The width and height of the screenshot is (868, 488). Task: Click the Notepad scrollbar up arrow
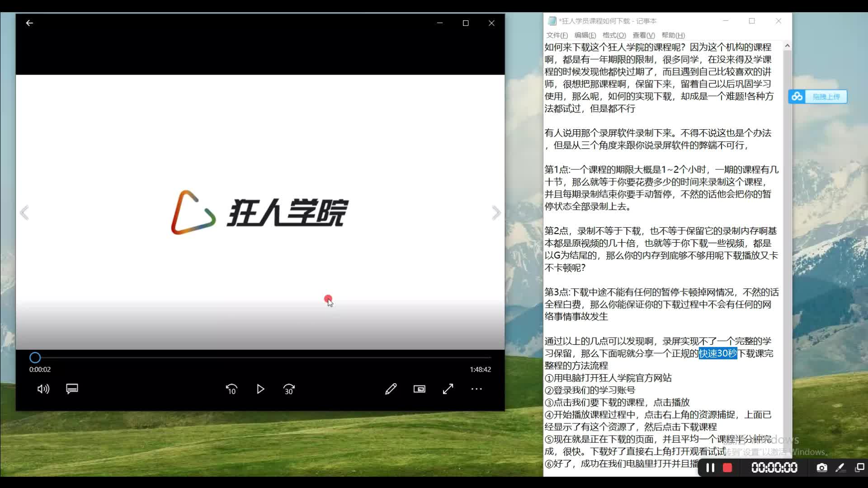(x=787, y=46)
